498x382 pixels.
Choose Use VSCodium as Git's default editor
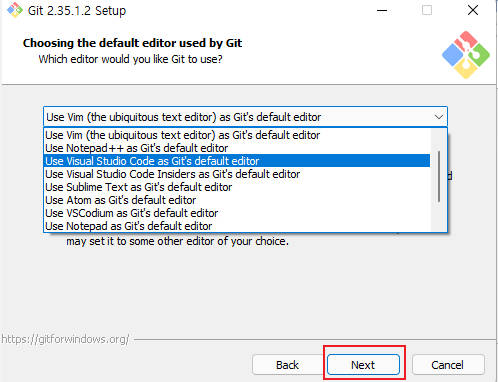pos(237,213)
